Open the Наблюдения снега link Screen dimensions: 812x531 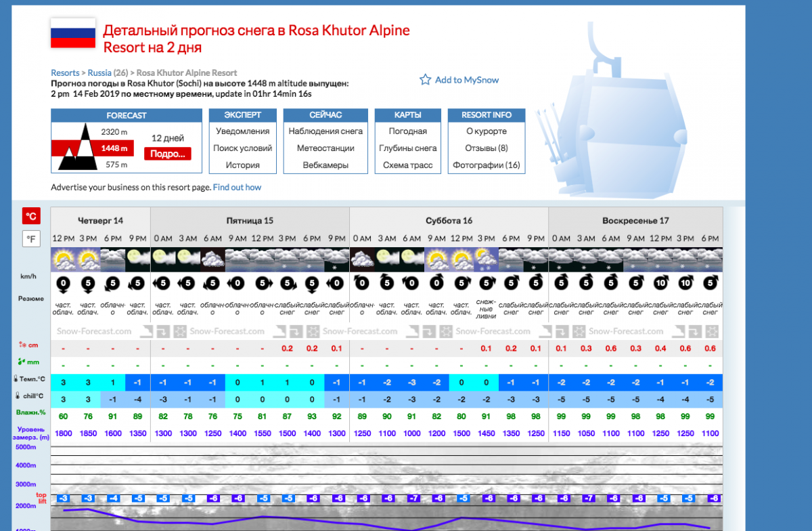tap(325, 131)
